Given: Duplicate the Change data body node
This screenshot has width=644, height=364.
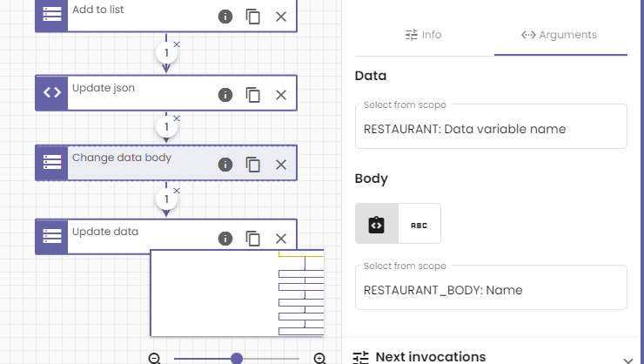Looking at the screenshot, I should click(253, 165).
